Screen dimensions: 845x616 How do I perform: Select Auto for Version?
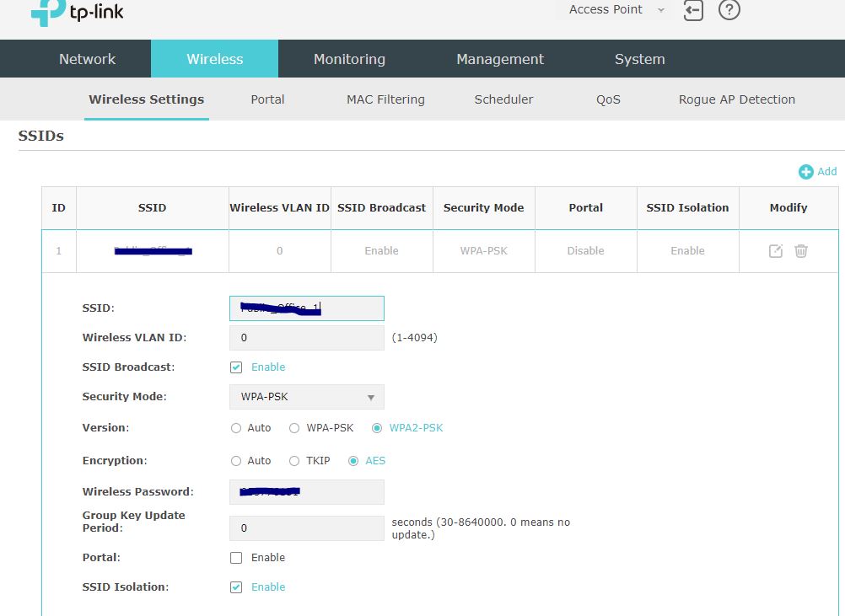click(x=236, y=428)
